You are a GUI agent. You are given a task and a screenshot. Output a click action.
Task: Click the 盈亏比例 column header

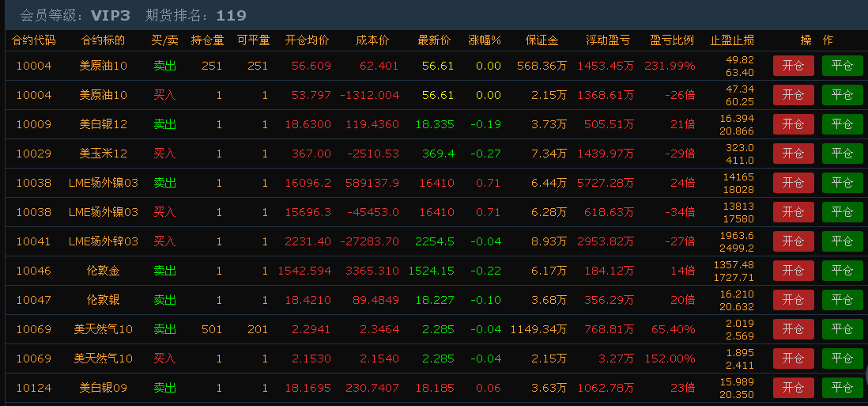[672, 40]
